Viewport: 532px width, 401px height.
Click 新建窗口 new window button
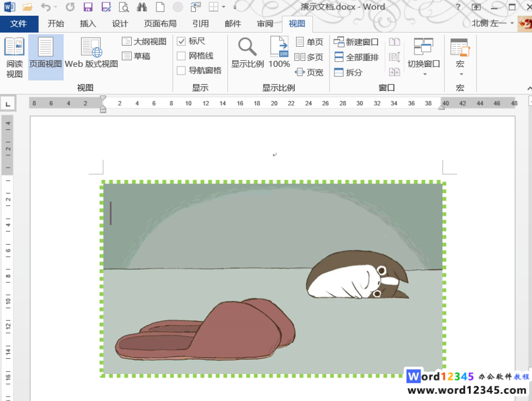(x=356, y=42)
